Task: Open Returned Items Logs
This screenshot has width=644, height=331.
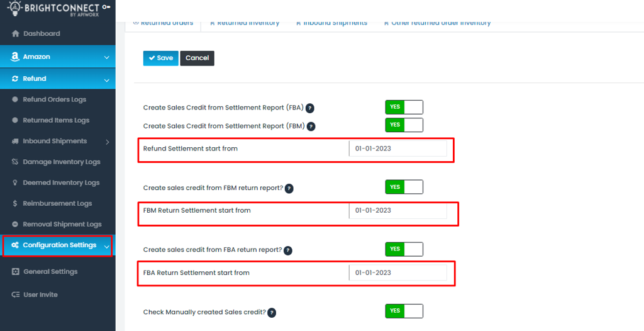Action: (57, 120)
